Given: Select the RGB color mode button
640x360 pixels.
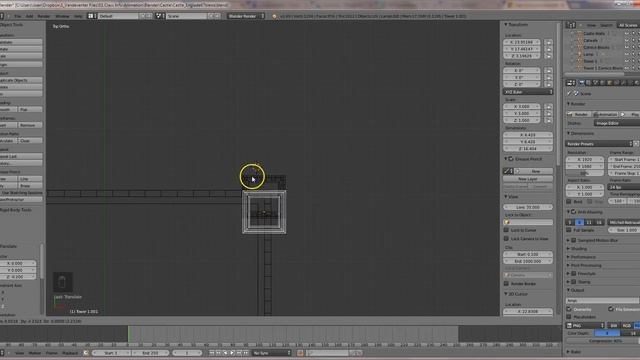Looking at the screenshot, I should pos(627,326).
